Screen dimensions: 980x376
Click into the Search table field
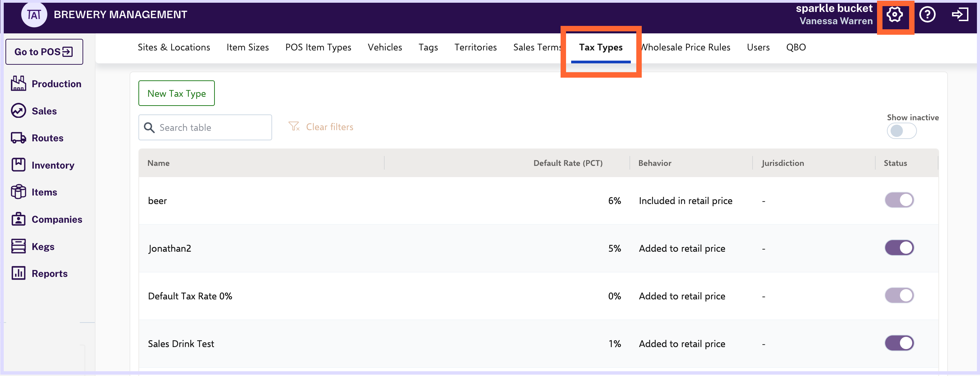click(x=205, y=128)
